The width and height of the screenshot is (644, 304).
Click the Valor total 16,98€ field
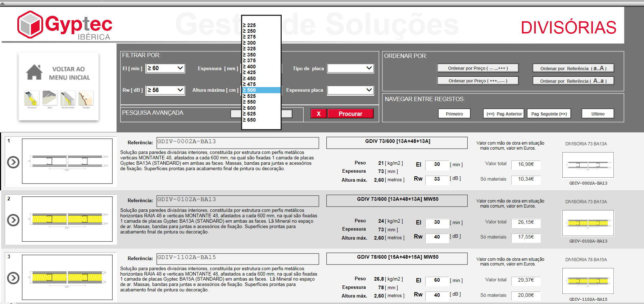pyautogui.click(x=526, y=164)
